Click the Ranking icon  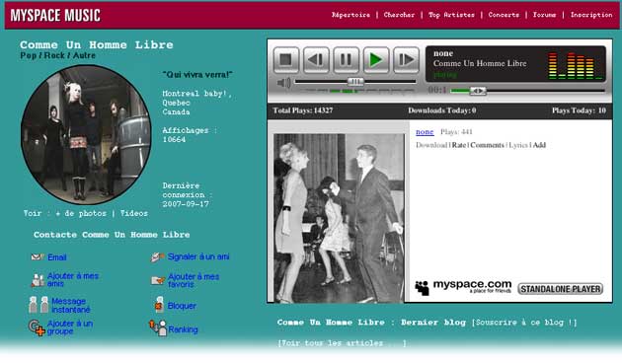tap(158, 328)
